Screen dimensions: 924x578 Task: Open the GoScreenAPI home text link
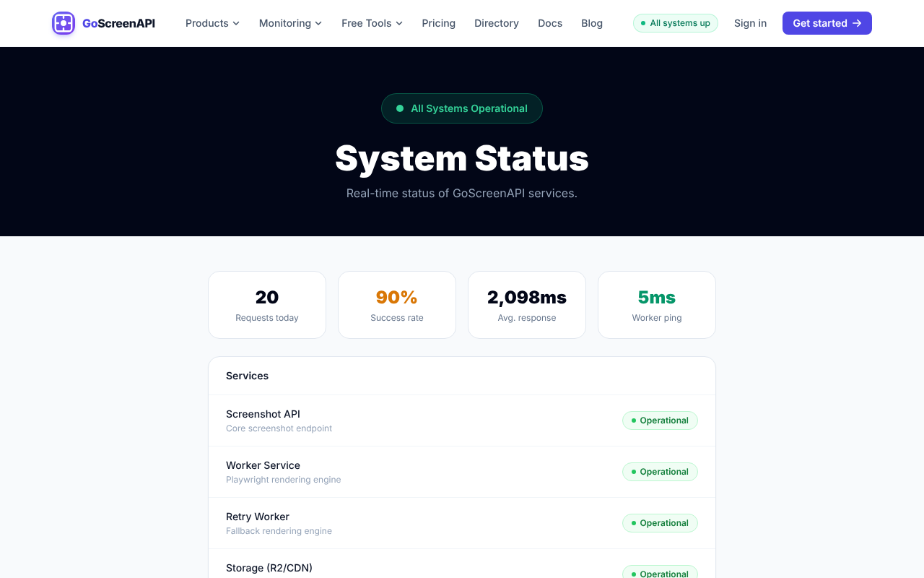point(118,23)
